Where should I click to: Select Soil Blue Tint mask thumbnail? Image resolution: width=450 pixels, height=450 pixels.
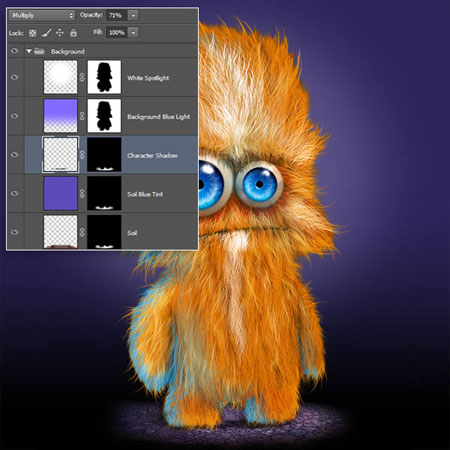104,193
